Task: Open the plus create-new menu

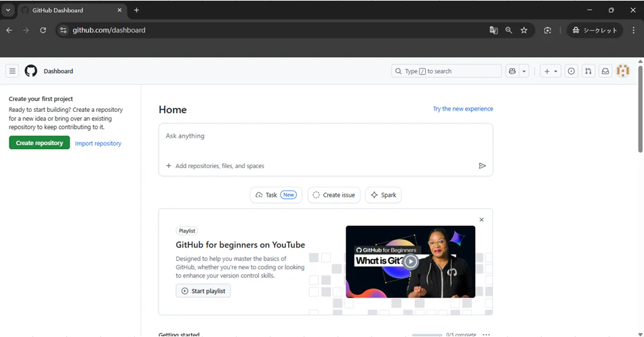Action: pyautogui.click(x=550, y=71)
